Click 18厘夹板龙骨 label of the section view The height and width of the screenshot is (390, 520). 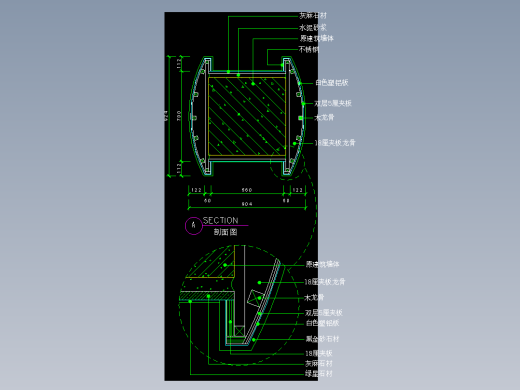click(335, 143)
